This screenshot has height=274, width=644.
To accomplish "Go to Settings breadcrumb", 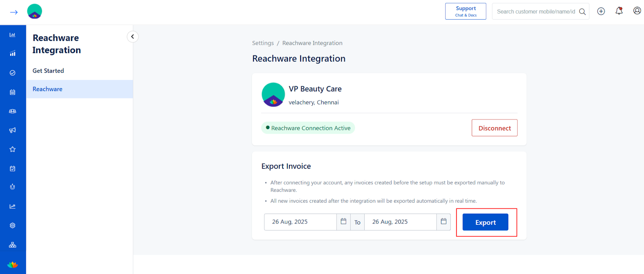I will point(263,43).
